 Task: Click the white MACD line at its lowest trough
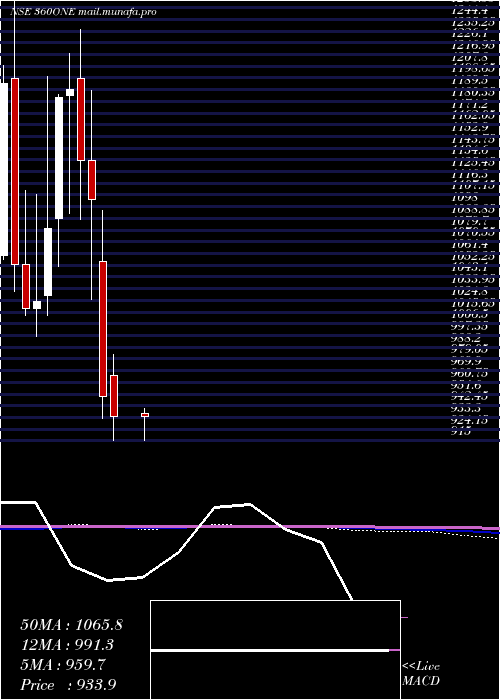109,580
